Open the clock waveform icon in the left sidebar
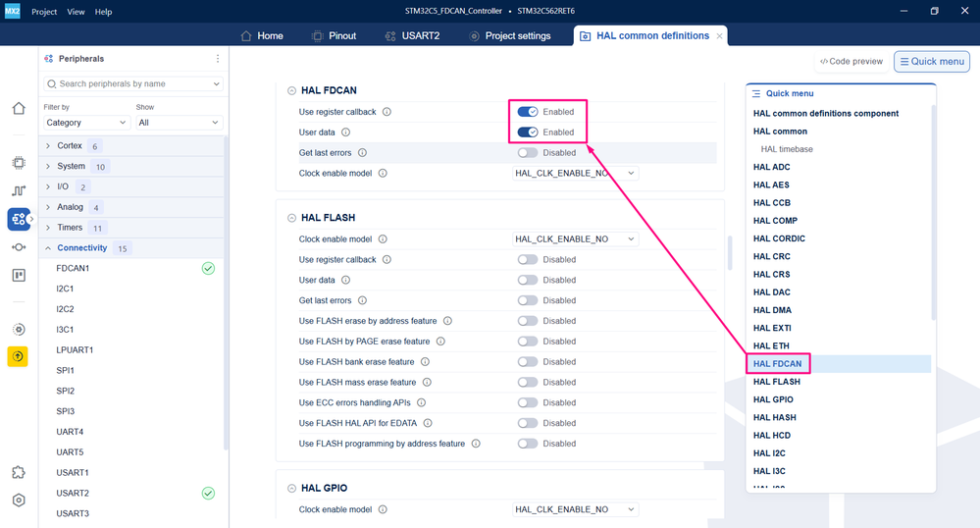Image resolution: width=980 pixels, height=528 pixels. point(19,190)
